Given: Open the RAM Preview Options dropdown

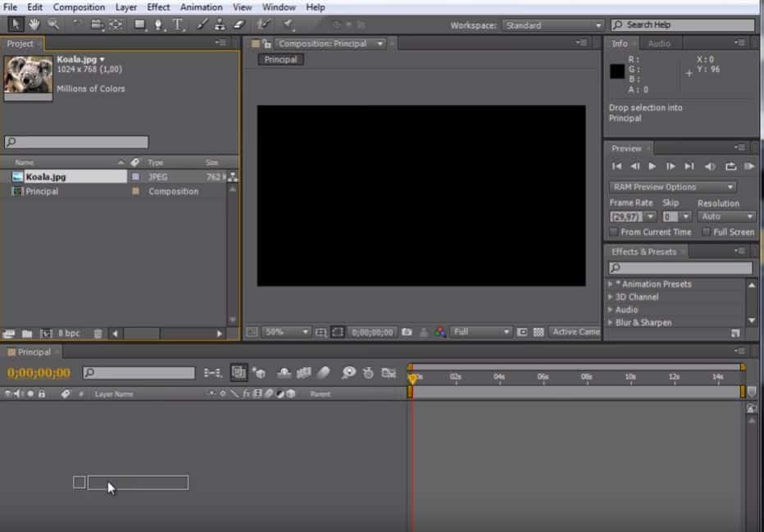Looking at the screenshot, I should pyautogui.click(x=672, y=187).
